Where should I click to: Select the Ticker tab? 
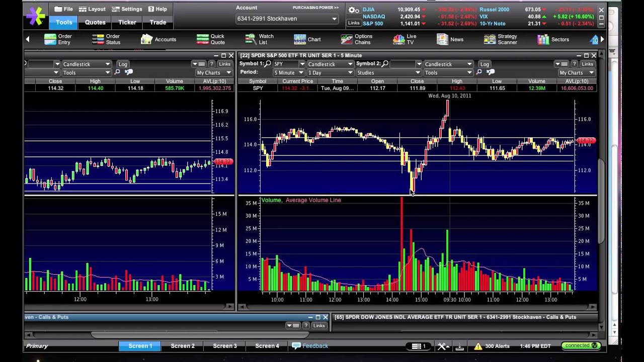[127, 22]
